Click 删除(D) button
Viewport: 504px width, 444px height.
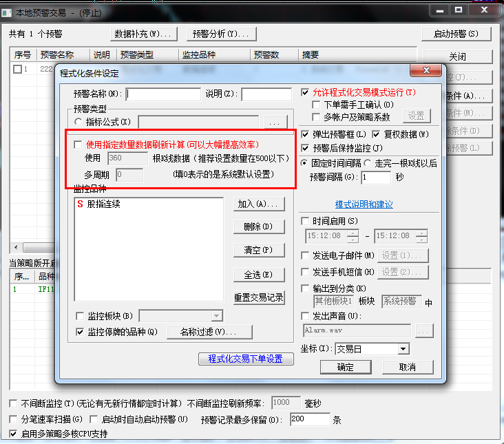[x=259, y=227]
